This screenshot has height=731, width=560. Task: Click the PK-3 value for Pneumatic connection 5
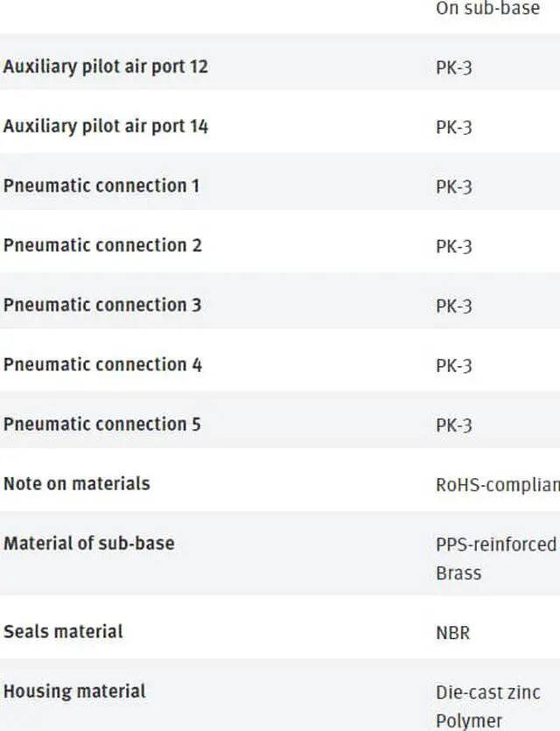click(x=453, y=425)
